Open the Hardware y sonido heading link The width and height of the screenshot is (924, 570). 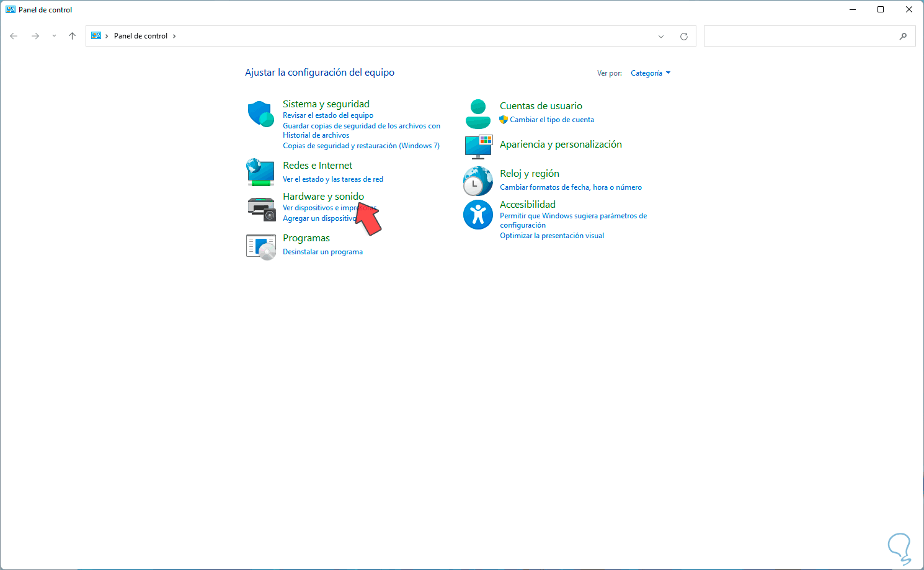pyautogui.click(x=323, y=197)
